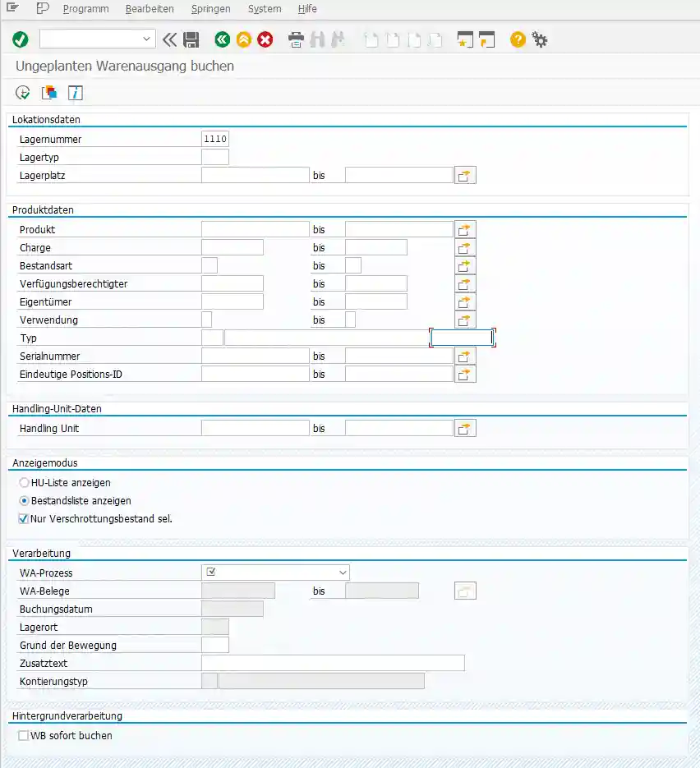Execute the report with the clock icon
Screen dimensions: 700x768
(22, 93)
